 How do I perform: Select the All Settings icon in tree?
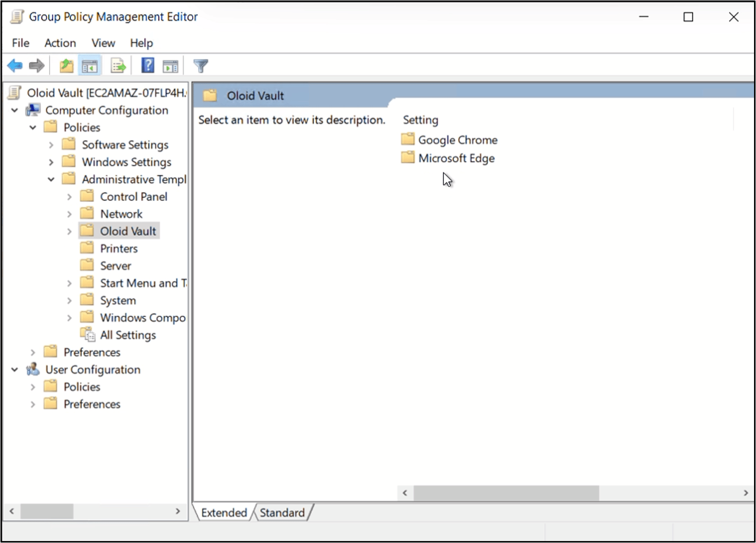point(88,335)
